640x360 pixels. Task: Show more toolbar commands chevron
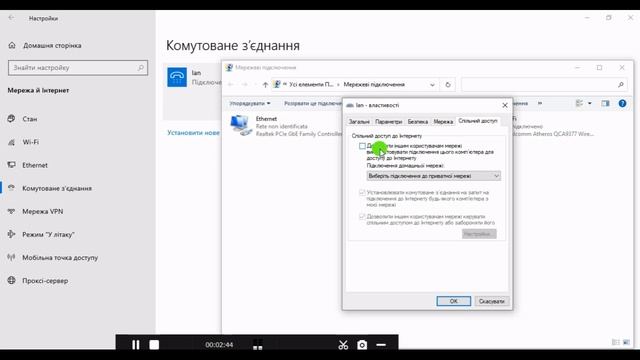pos(540,104)
